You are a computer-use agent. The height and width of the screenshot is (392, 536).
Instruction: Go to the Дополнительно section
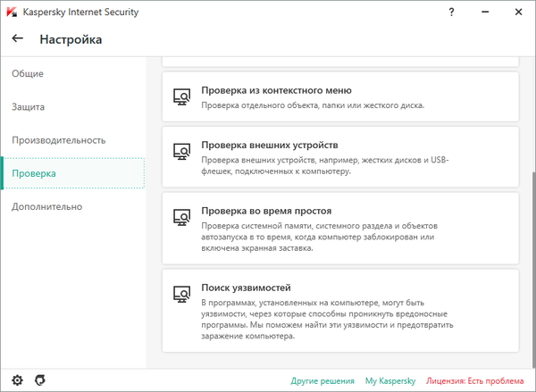tap(47, 207)
